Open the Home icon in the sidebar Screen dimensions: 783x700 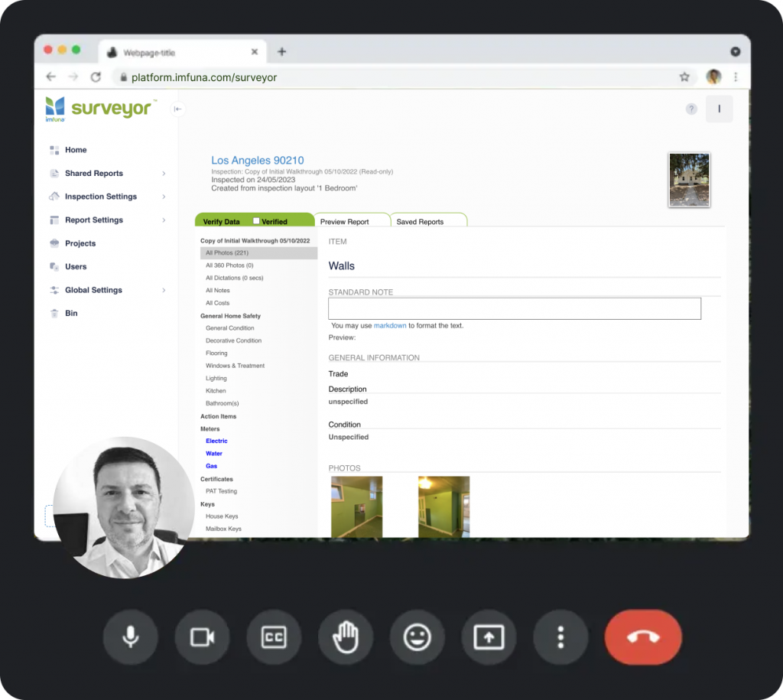tap(54, 150)
